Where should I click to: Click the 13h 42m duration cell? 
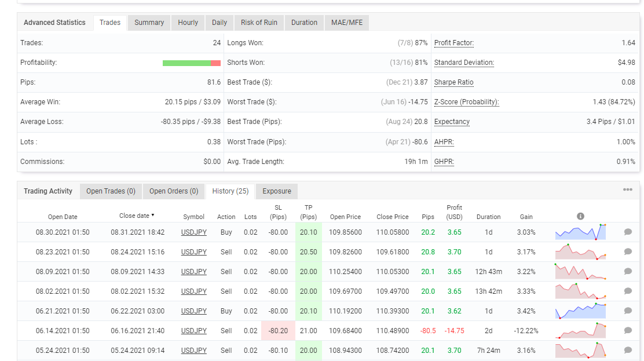point(488,291)
